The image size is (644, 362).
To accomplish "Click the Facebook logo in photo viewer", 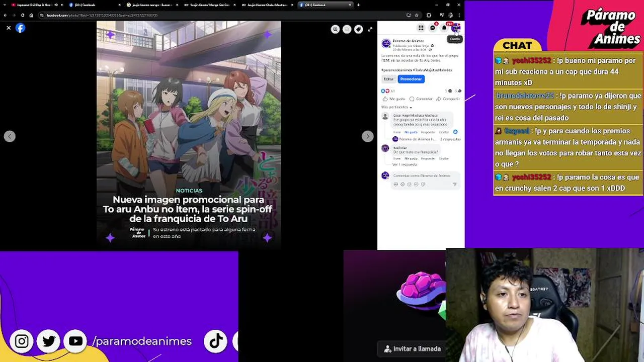I will [20, 28].
